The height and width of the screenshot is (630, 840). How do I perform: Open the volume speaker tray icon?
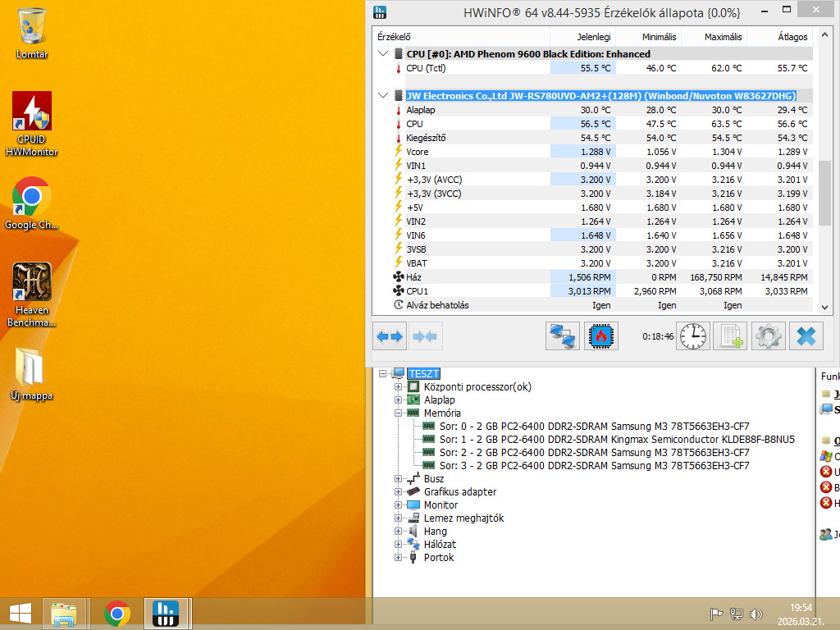[x=756, y=614]
